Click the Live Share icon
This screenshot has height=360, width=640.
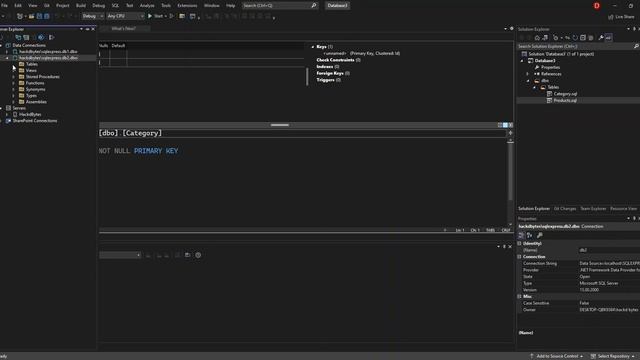[611, 17]
